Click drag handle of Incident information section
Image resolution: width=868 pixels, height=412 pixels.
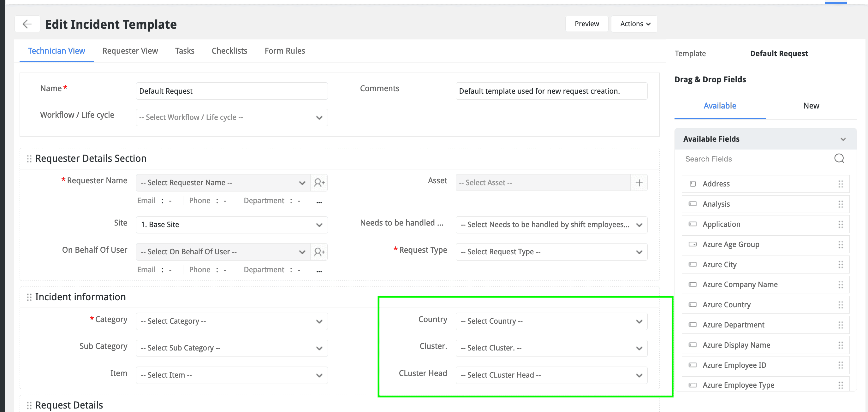29,297
